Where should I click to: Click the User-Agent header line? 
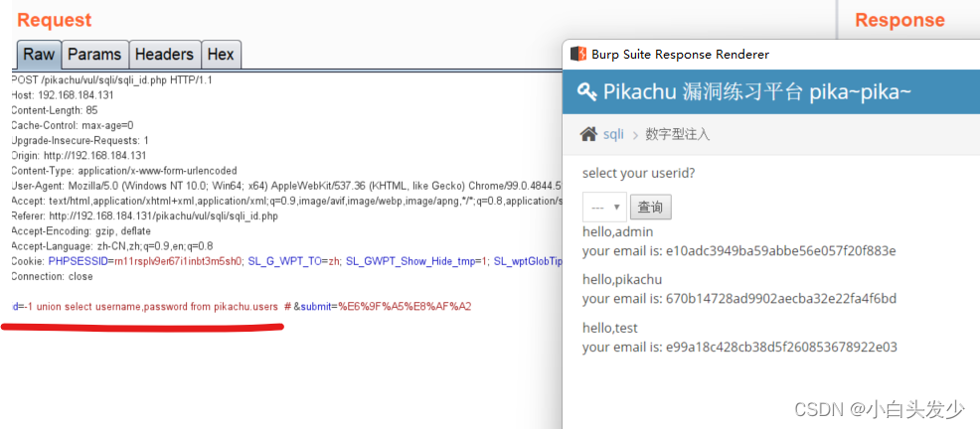[286, 186]
